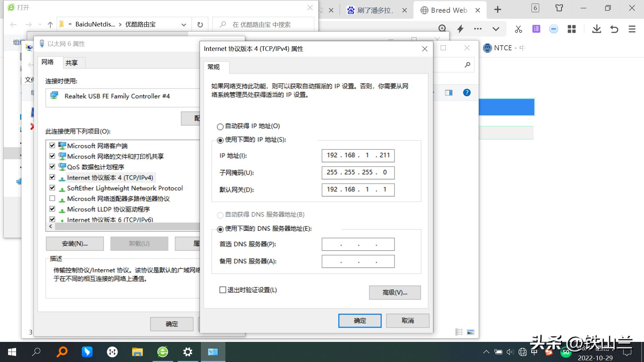Toggle preview pane icon in explorer window
644x362 pixels.
pyautogui.click(x=449, y=93)
